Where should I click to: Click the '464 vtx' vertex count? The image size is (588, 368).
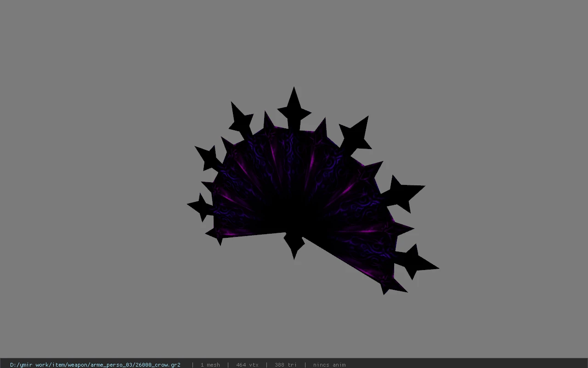(x=247, y=365)
